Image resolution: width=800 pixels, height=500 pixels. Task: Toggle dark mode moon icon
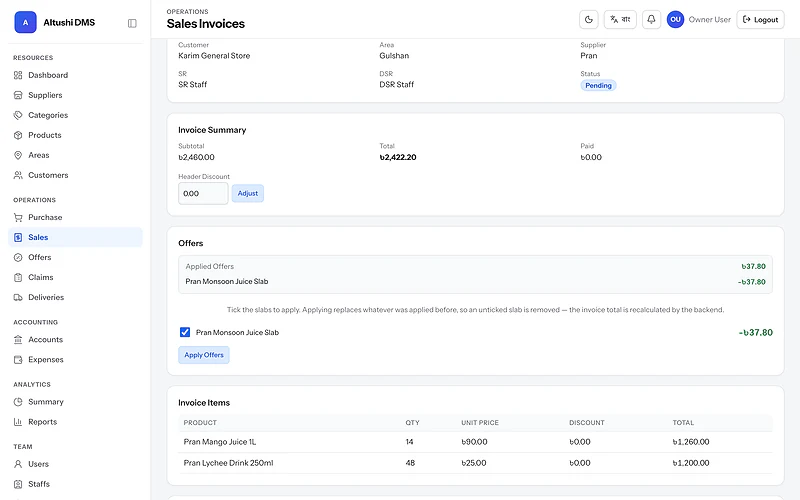[x=589, y=19]
